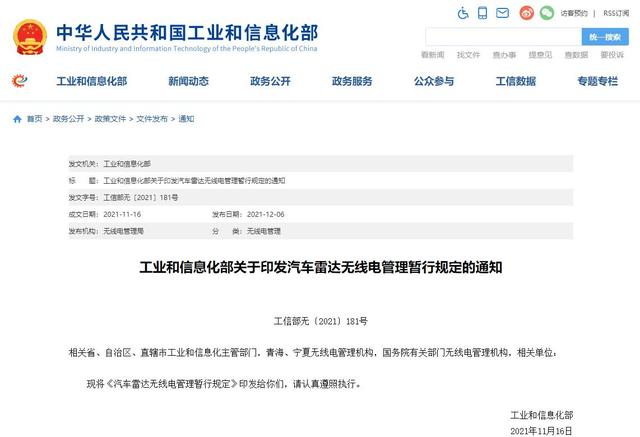Click the bold article headline

pos(320,268)
